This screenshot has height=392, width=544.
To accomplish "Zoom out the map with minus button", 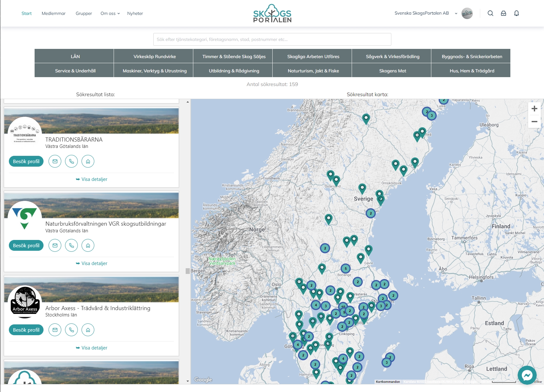I will [x=534, y=122].
